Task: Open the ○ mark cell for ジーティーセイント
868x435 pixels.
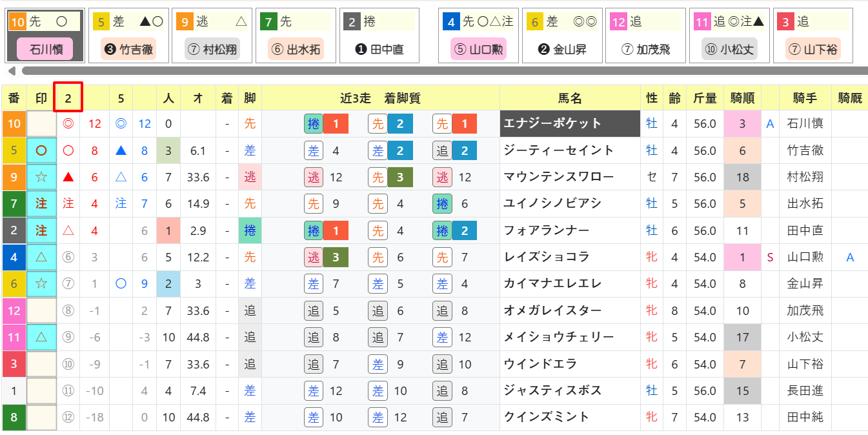Action: (41, 150)
